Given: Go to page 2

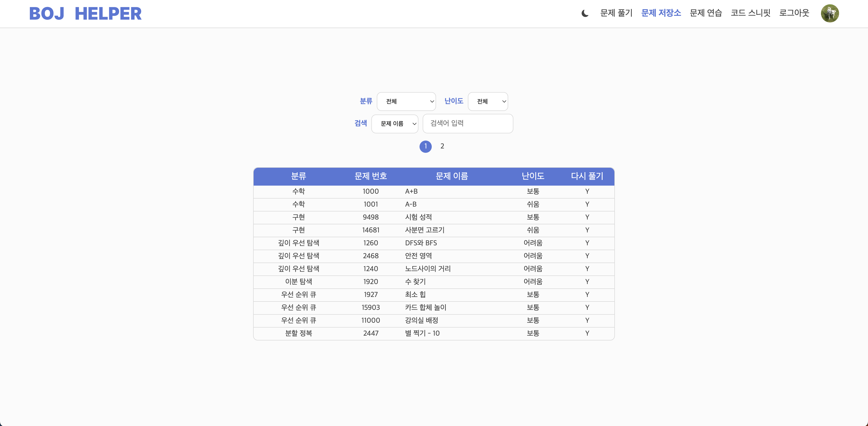Looking at the screenshot, I should tap(442, 146).
